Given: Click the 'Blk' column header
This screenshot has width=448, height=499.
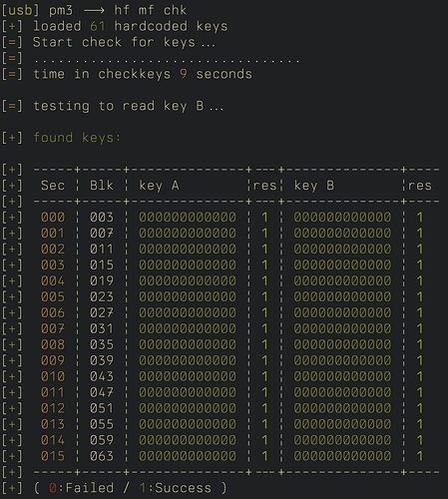Looking at the screenshot, I should (102, 186).
